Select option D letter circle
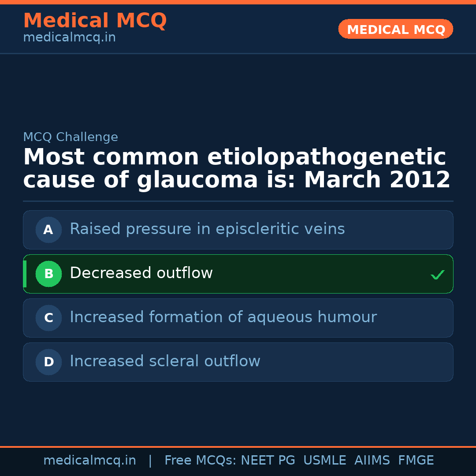The height and width of the screenshot is (476, 476). point(48,362)
